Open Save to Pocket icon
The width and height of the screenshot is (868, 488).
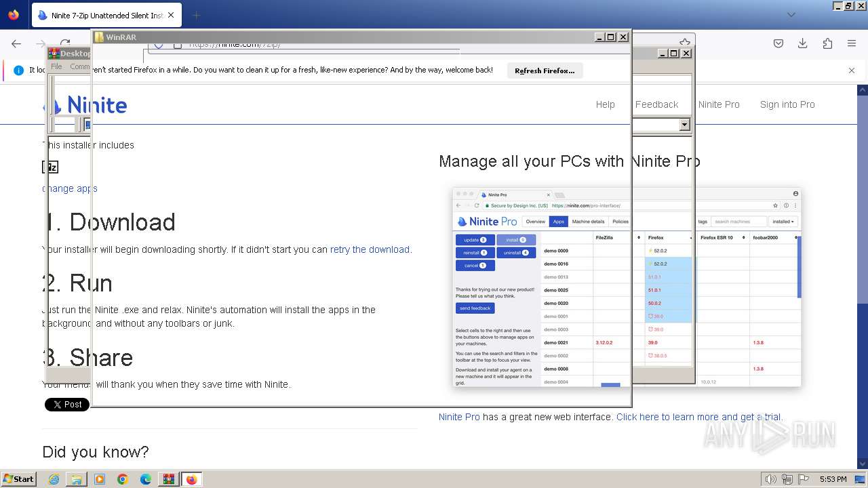(778, 43)
